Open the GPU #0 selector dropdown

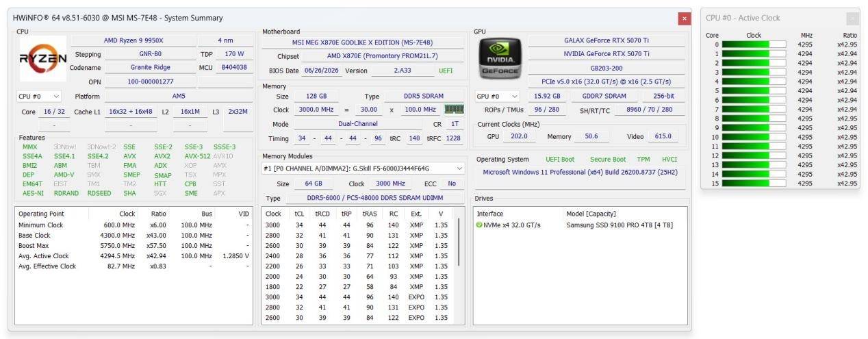[x=498, y=97]
